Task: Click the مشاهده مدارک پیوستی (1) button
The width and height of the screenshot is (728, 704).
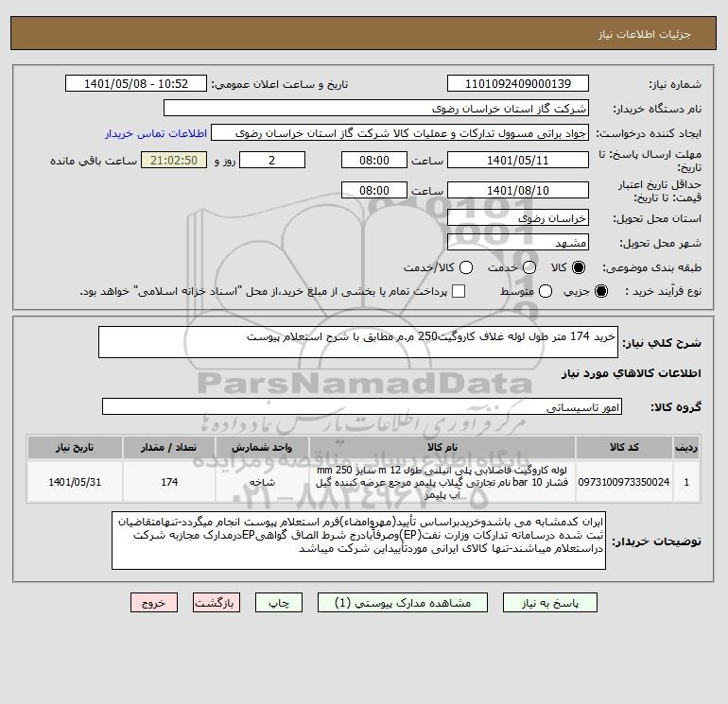Action: click(x=403, y=603)
